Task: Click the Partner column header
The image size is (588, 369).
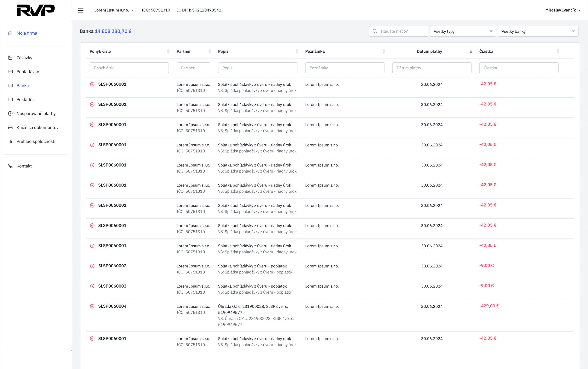Action: pos(184,52)
